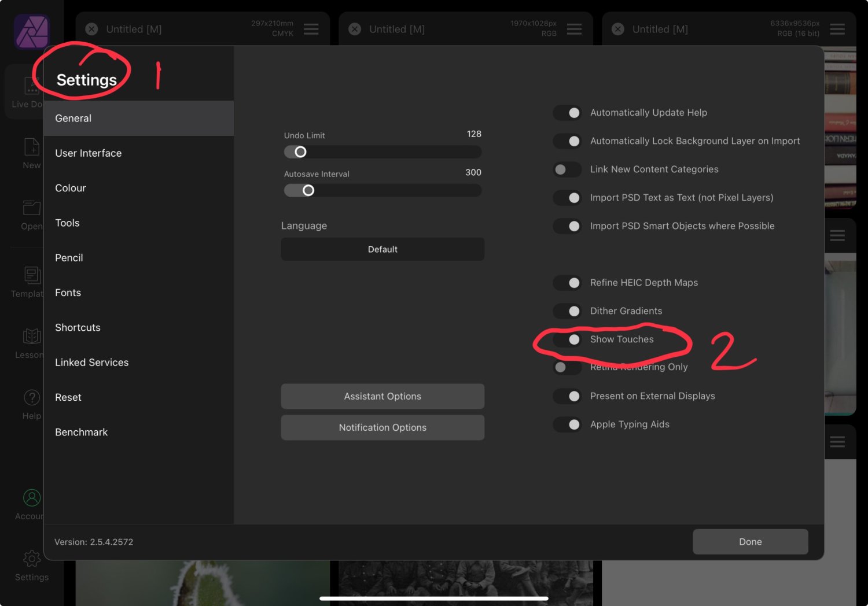Open the Lessons book icon
This screenshot has width=868, height=606.
click(x=32, y=336)
